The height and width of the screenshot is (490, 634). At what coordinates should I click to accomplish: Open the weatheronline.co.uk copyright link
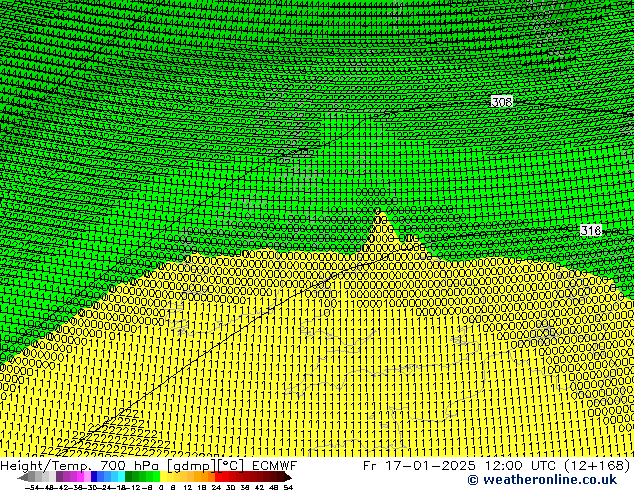coord(542,480)
